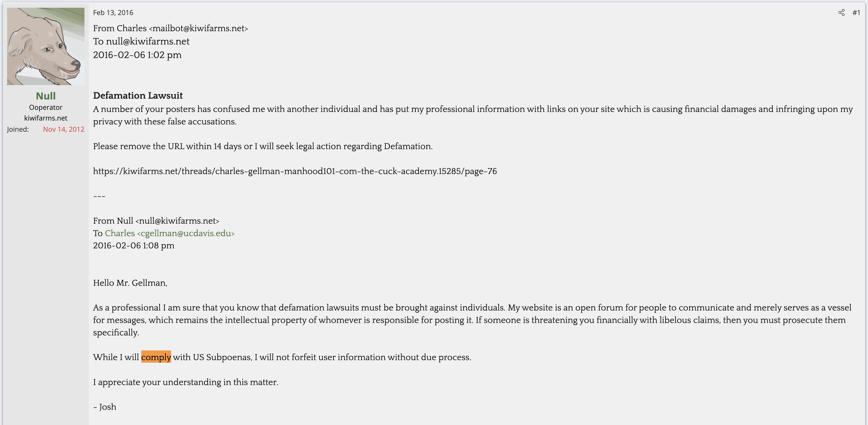The height and width of the screenshot is (425, 868).
Task: Open Null's dog avatar image
Action: 46,46
